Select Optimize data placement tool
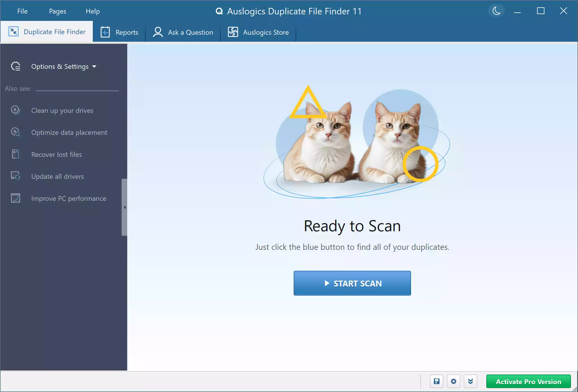This screenshot has height=392, width=578. coord(69,132)
